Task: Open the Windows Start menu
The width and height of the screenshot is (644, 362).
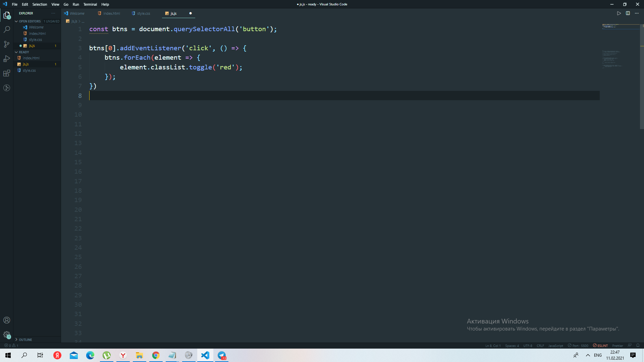Action: tap(8, 355)
